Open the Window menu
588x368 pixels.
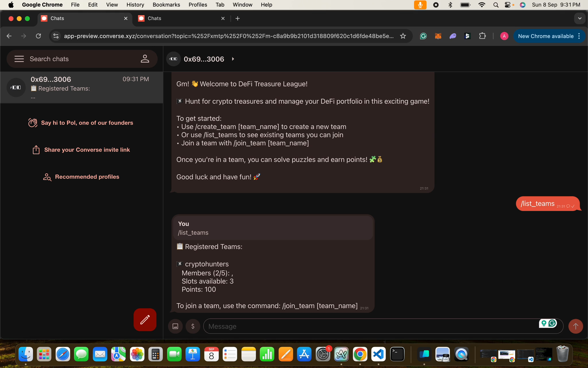pos(242,5)
